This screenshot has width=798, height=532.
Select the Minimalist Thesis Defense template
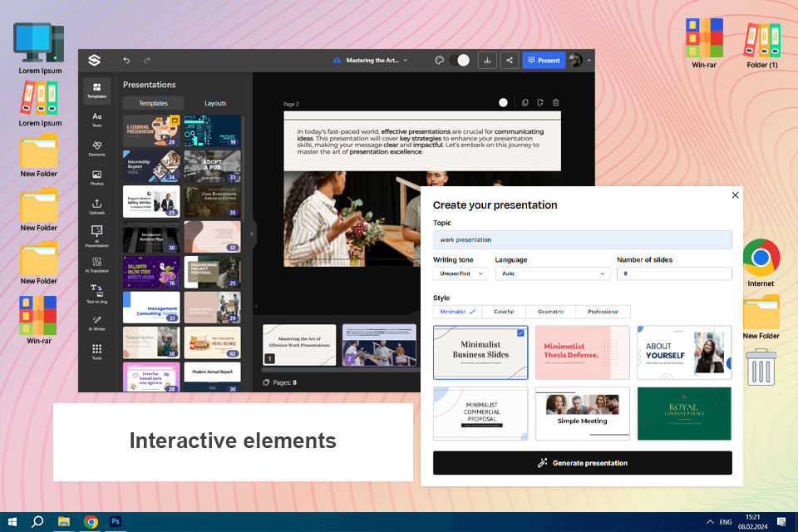tap(582, 352)
